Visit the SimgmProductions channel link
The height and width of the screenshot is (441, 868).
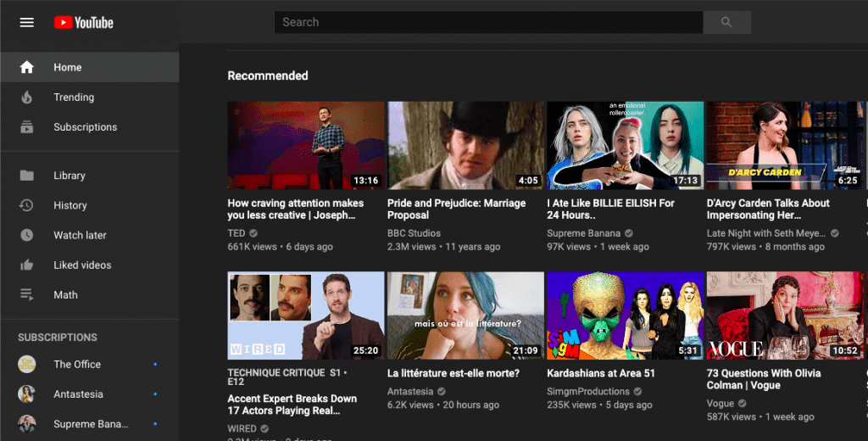588,392
